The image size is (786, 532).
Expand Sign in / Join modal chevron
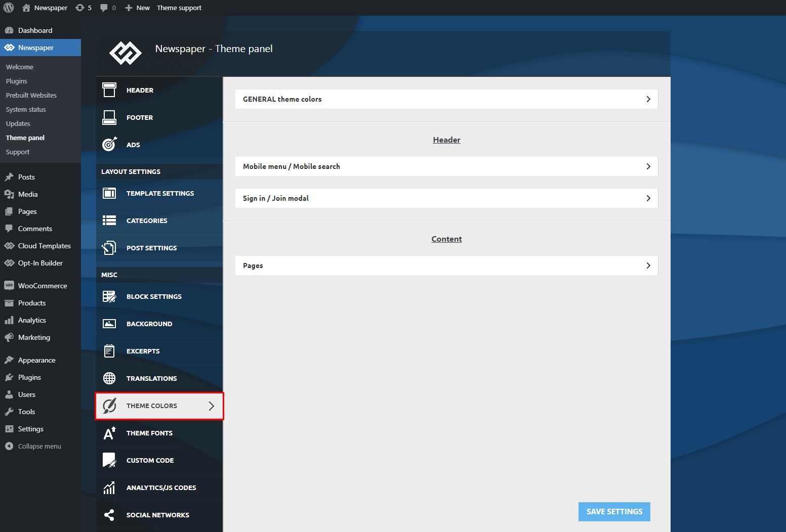(x=648, y=198)
